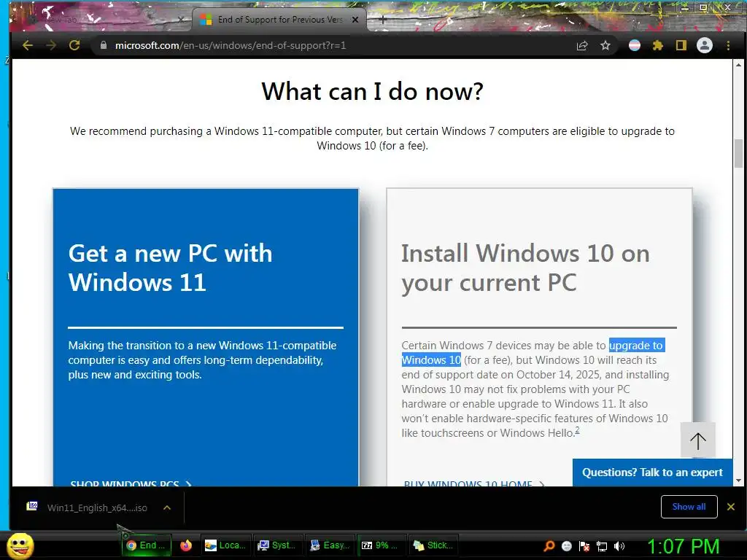
Task: Click the highlighted upgrade to Windows 10 link
Action: point(533,352)
